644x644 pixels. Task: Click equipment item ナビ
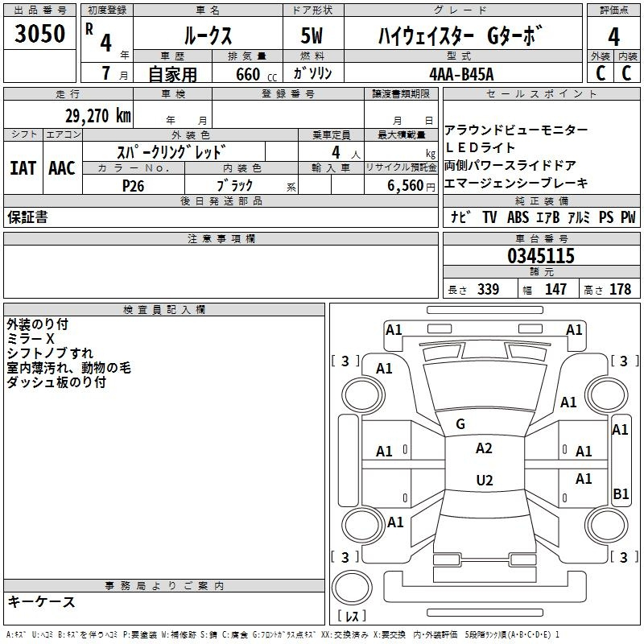coord(460,217)
